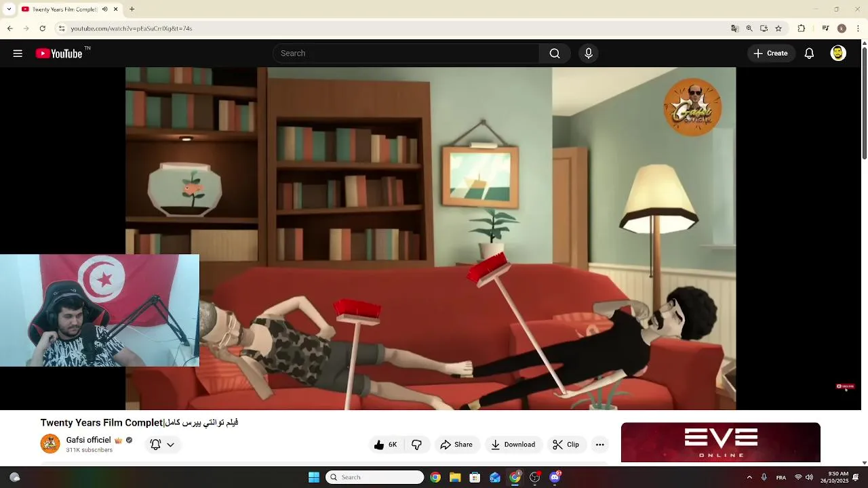This screenshot has height=488, width=868.
Task: Open the browser zoom magnifier icon
Action: tap(749, 28)
